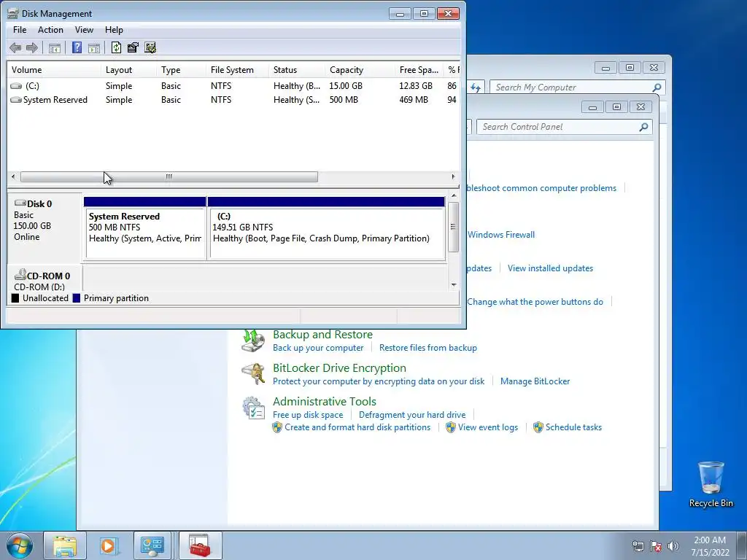Click the Disk 0 drive icon in the lower pane
This screenshot has width=747, height=560.
coord(20,203)
